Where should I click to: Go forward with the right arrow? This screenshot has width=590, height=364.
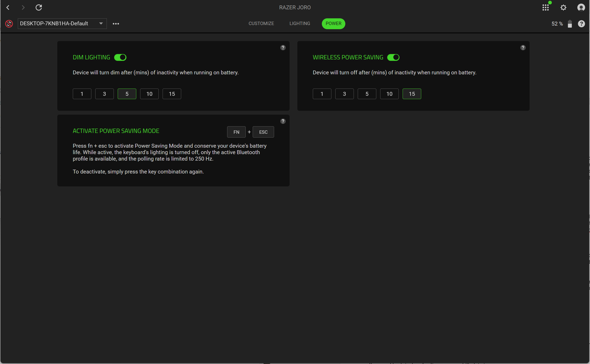[23, 7]
